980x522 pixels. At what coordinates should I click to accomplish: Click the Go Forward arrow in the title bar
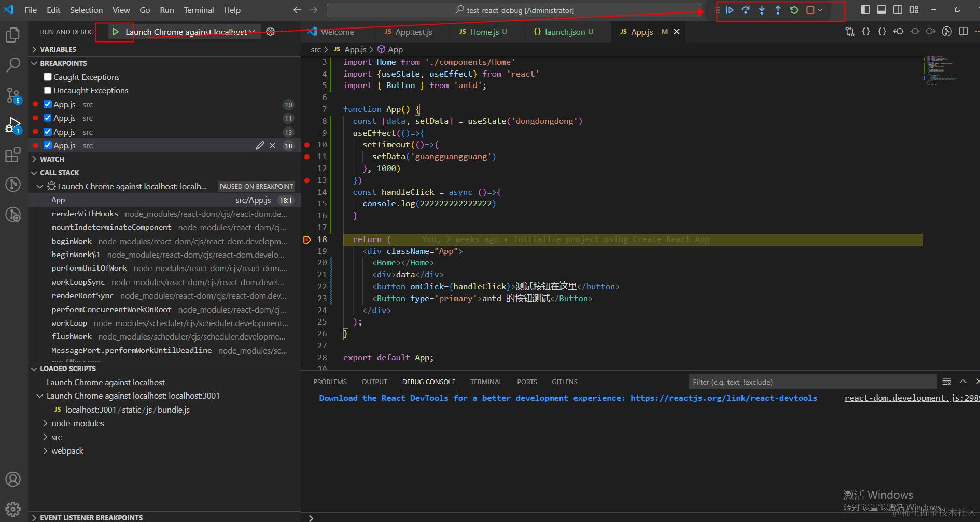pyautogui.click(x=313, y=10)
